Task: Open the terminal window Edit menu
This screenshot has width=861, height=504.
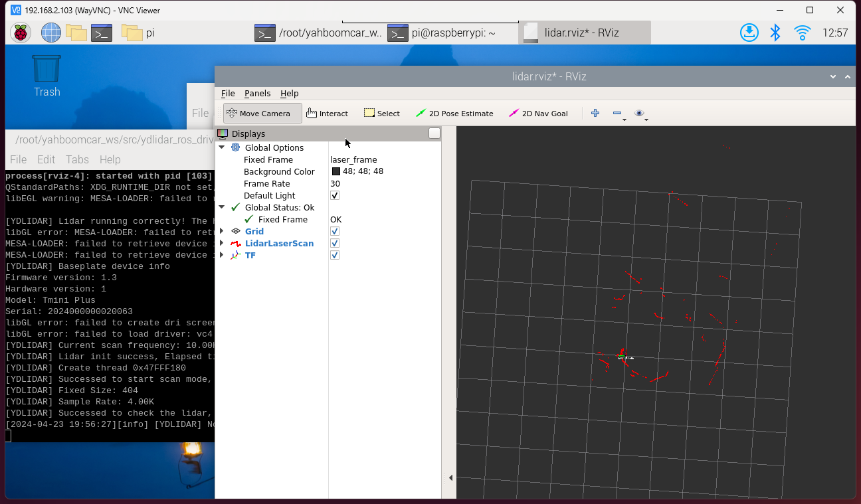Action: (46, 159)
